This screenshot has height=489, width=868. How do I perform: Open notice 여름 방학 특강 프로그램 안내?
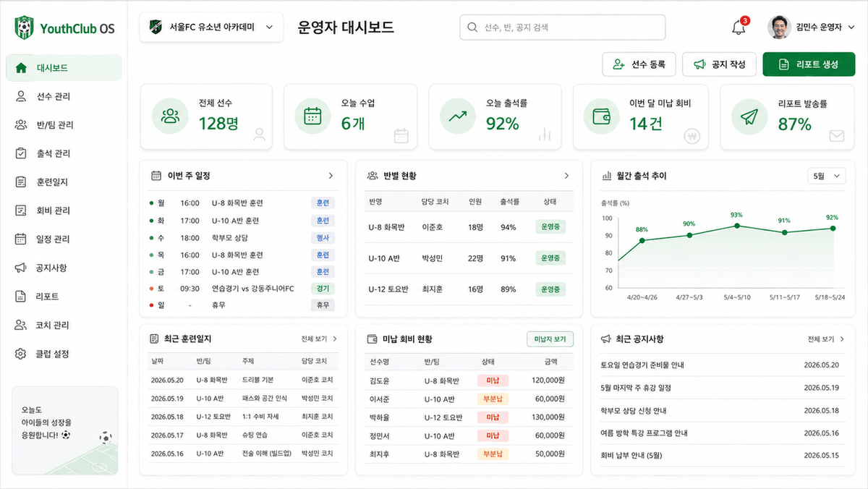644,433
